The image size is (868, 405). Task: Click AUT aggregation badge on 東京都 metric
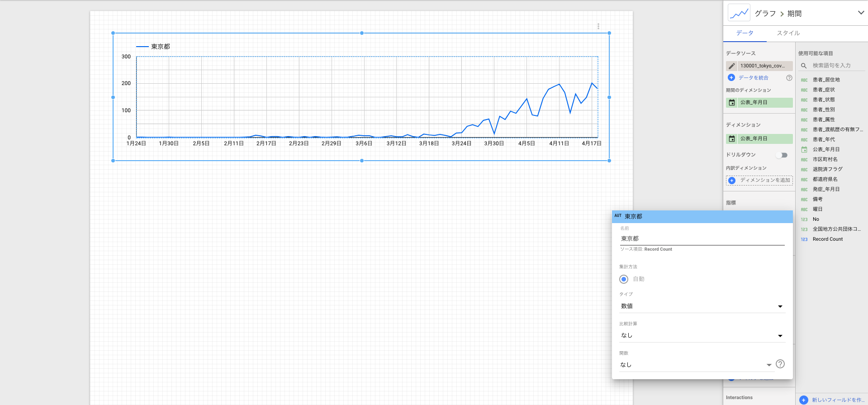click(618, 216)
